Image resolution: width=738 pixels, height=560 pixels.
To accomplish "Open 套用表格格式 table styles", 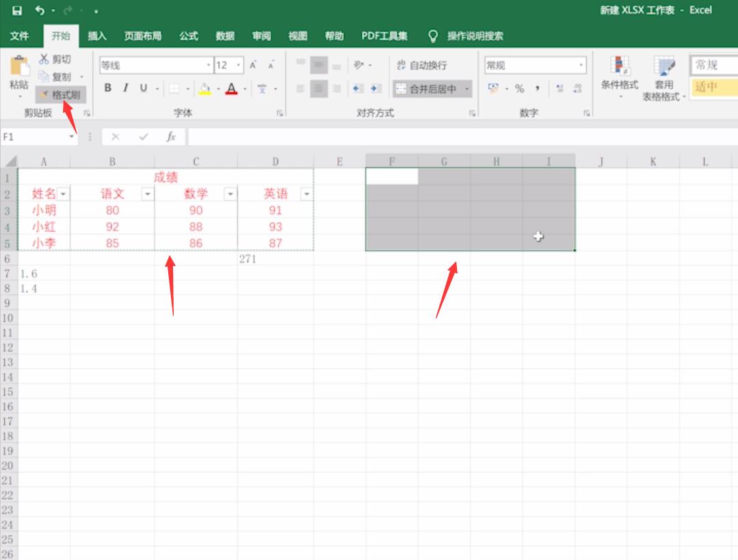I will pyautogui.click(x=663, y=78).
